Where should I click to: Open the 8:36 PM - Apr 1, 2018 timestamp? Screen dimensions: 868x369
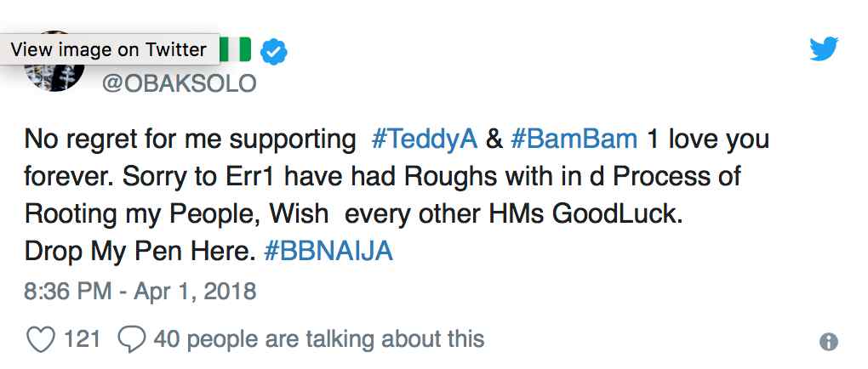[x=140, y=291]
